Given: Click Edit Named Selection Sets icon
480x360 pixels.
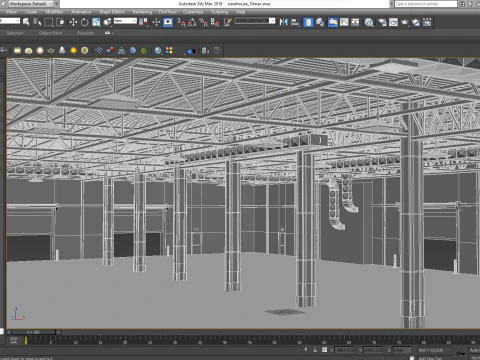Looking at the screenshot, I should pyautogui.click(x=228, y=22).
